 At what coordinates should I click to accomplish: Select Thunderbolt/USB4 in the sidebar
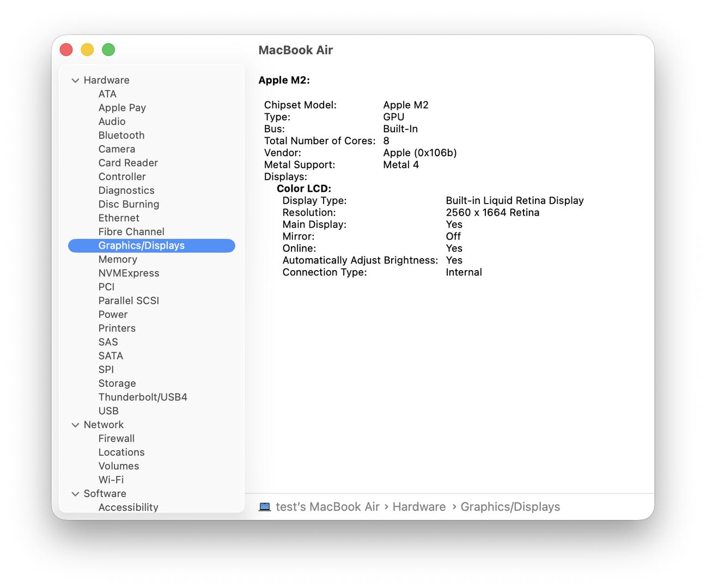click(x=143, y=397)
